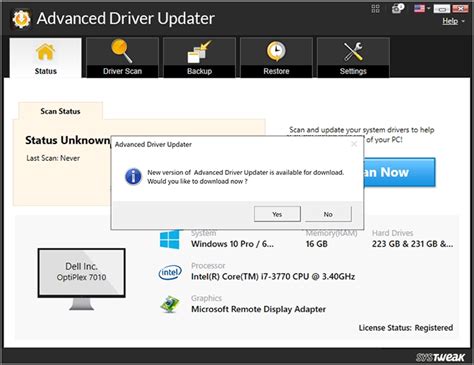Click the '16 GB' memory value

coord(316,244)
